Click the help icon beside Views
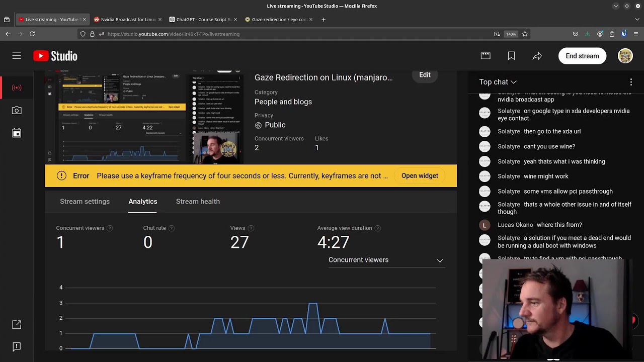 (251, 228)
